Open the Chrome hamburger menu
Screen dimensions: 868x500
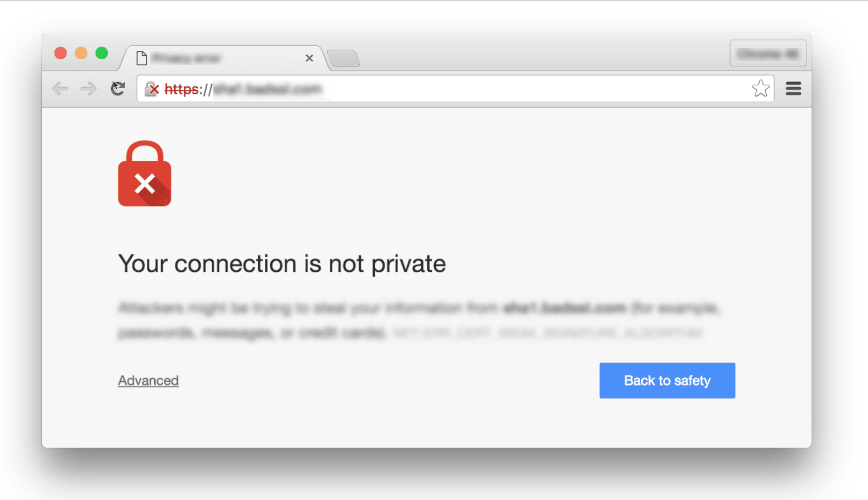coord(794,89)
